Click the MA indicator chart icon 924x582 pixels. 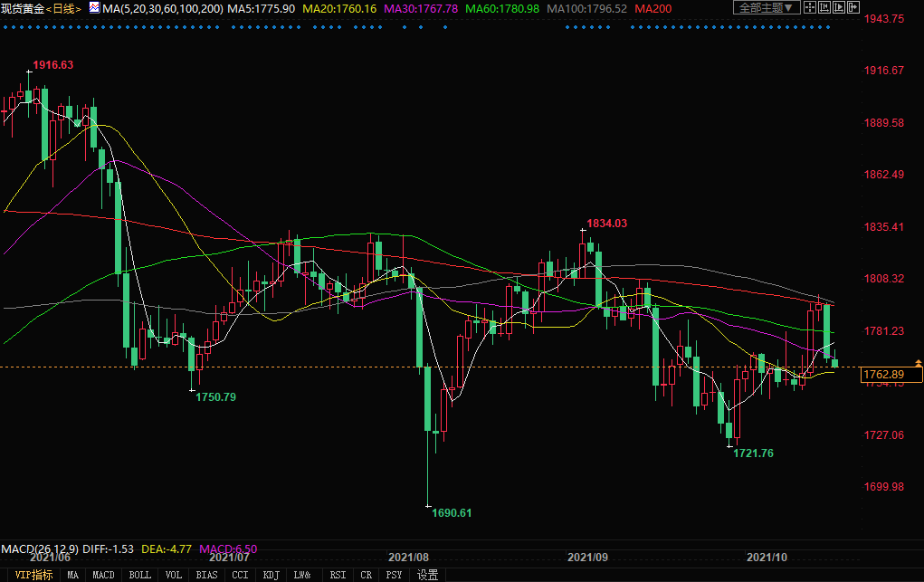pos(94,8)
